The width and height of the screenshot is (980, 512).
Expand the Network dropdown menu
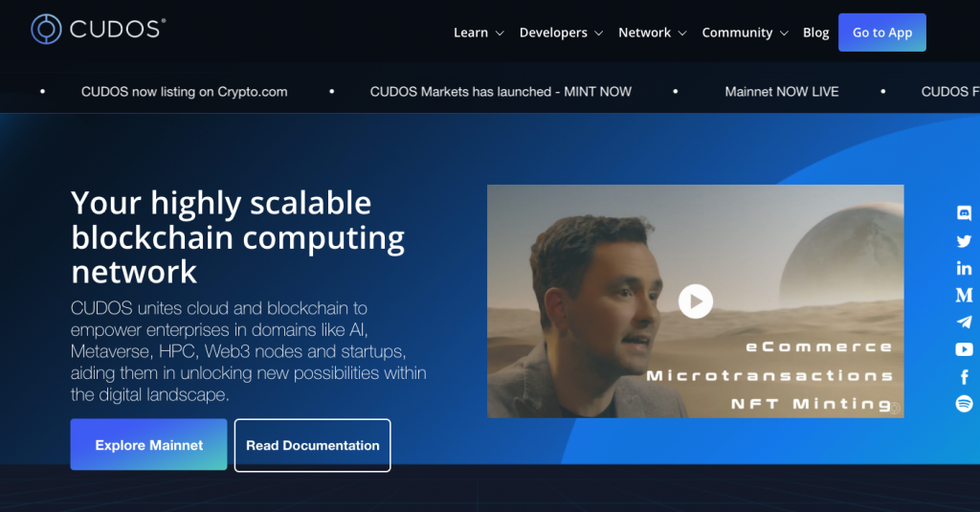tap(653, 33)
